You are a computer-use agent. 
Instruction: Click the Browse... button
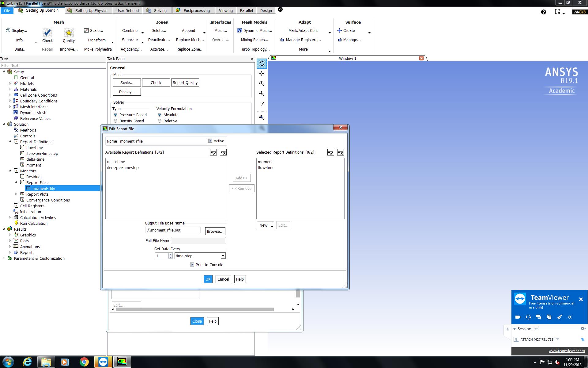tap(215, 231)
